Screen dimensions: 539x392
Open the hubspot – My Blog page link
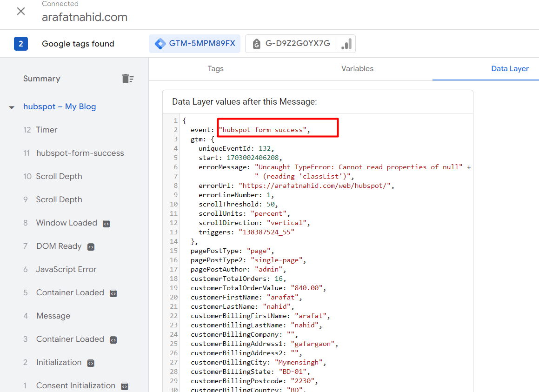click(60, 106)
